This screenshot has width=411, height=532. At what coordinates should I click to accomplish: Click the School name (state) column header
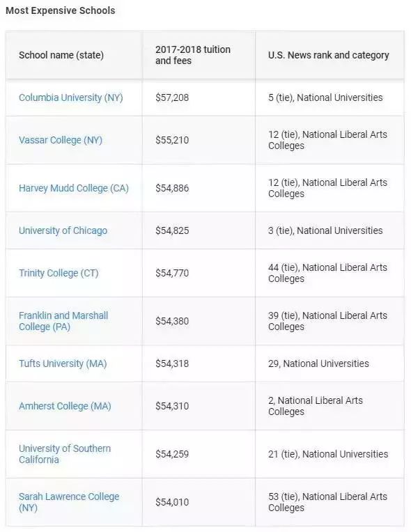pos(61,55)
